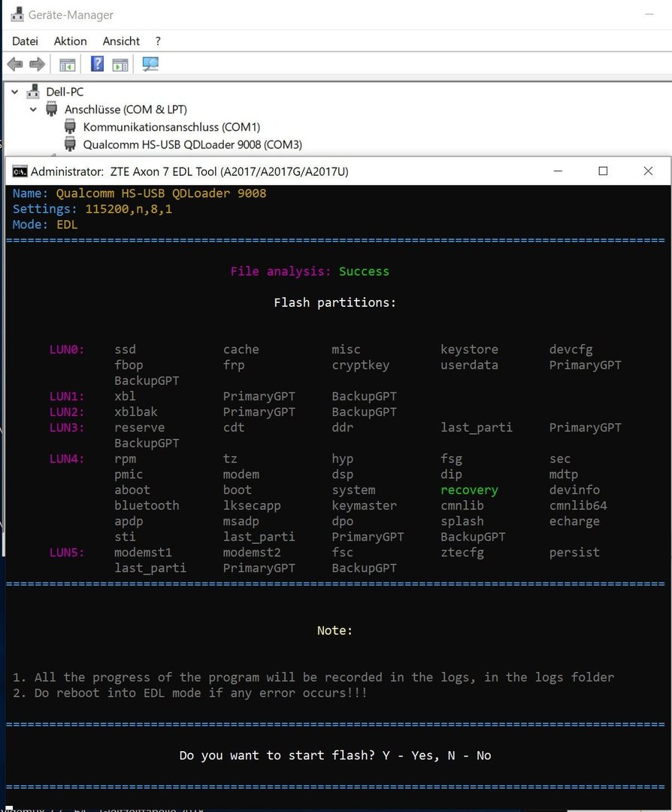Click the Dell-PC computer icon
672x812 pixels.
point(33,92)
